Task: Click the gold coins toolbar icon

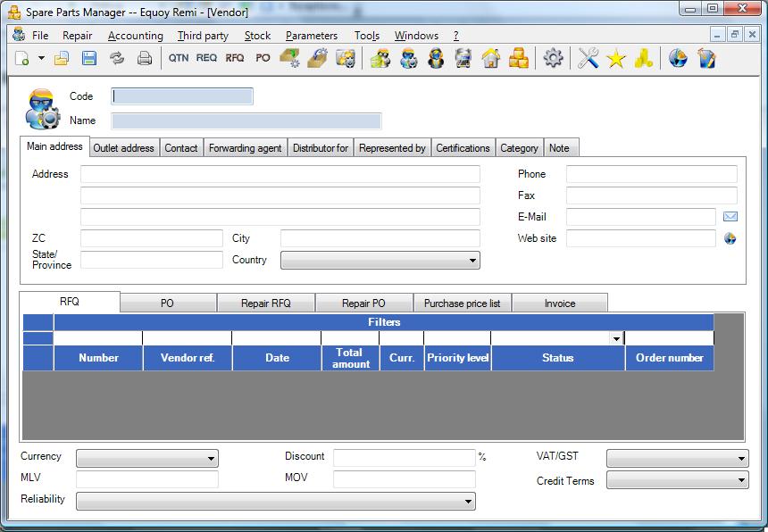Action: tap(644, 58)
